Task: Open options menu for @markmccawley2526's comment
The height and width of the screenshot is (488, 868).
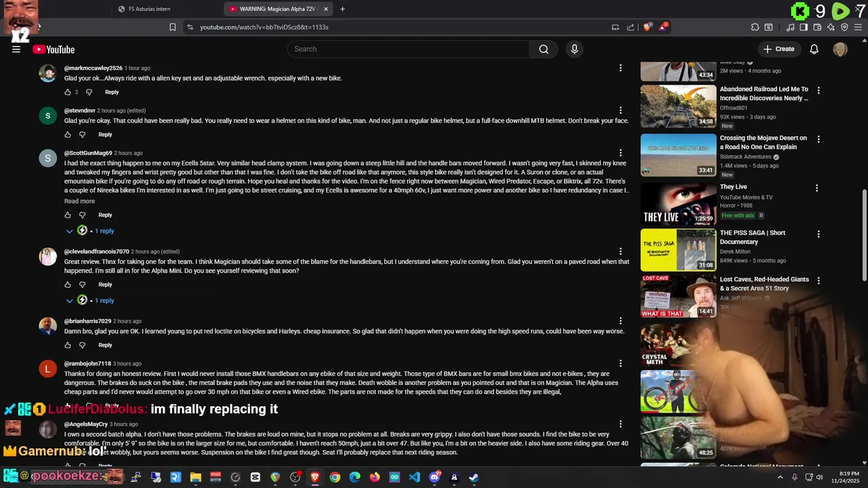Action: click(x=620, y=68)
